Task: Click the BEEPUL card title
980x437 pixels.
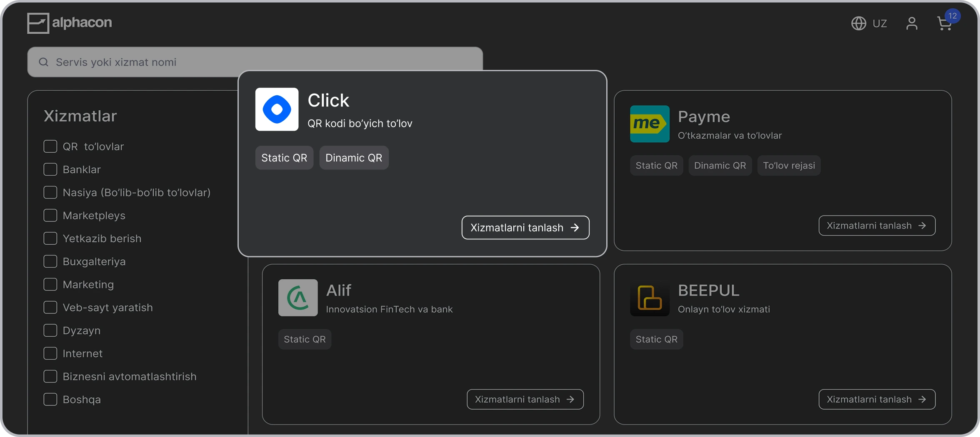Action: pos(709,291)
